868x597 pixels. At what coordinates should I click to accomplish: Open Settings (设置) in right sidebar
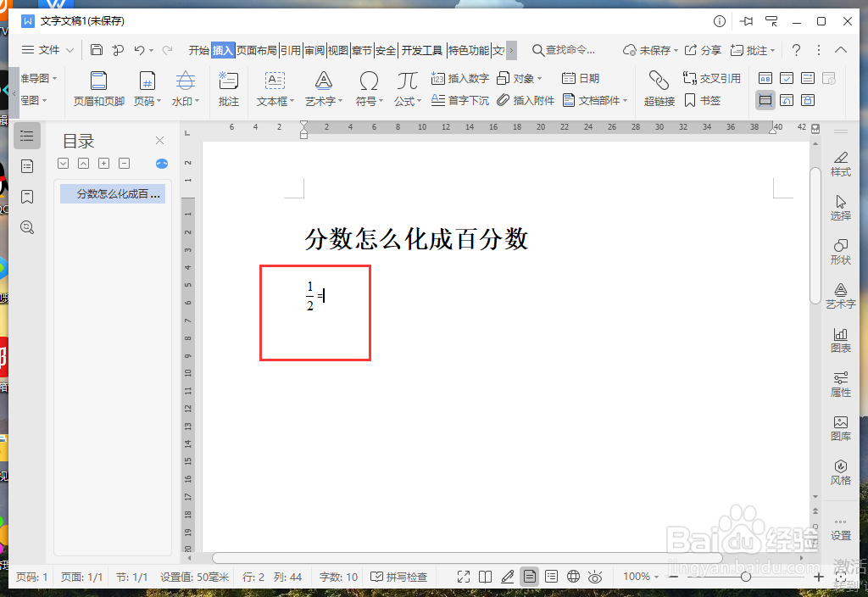(840, 529)
